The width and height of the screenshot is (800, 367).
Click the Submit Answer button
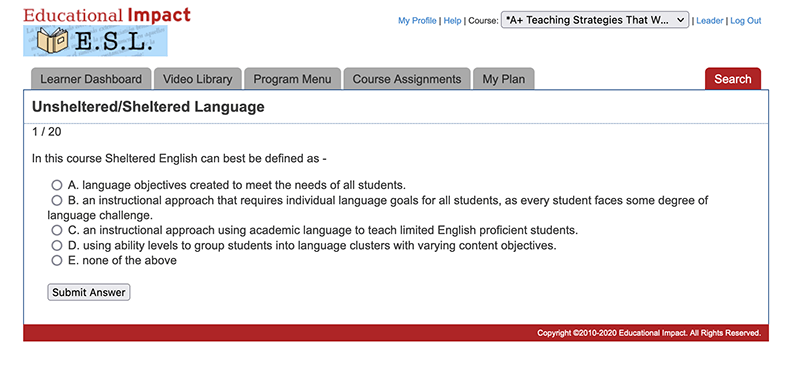[x=89, y=292]
